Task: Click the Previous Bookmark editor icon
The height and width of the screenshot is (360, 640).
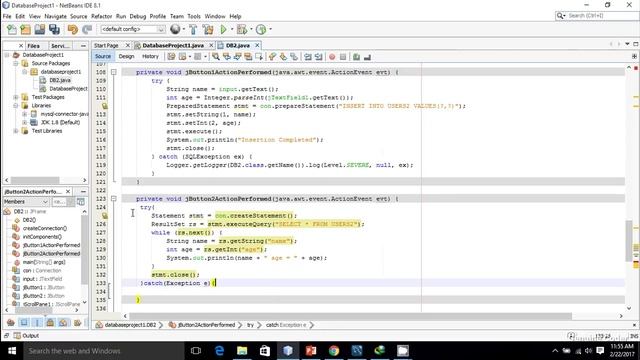Action: pyautogui.click(x=272, y=57)
